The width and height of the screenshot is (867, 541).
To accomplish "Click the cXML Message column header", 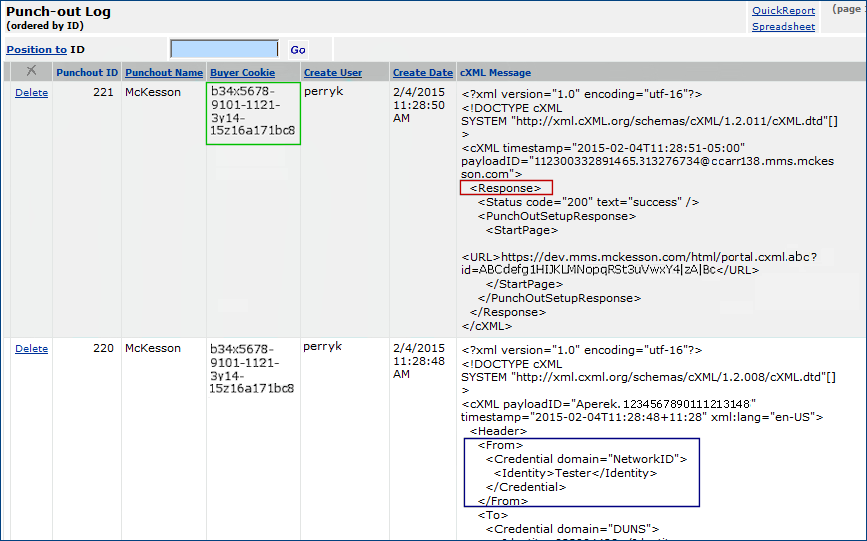I will click(495, 72).
